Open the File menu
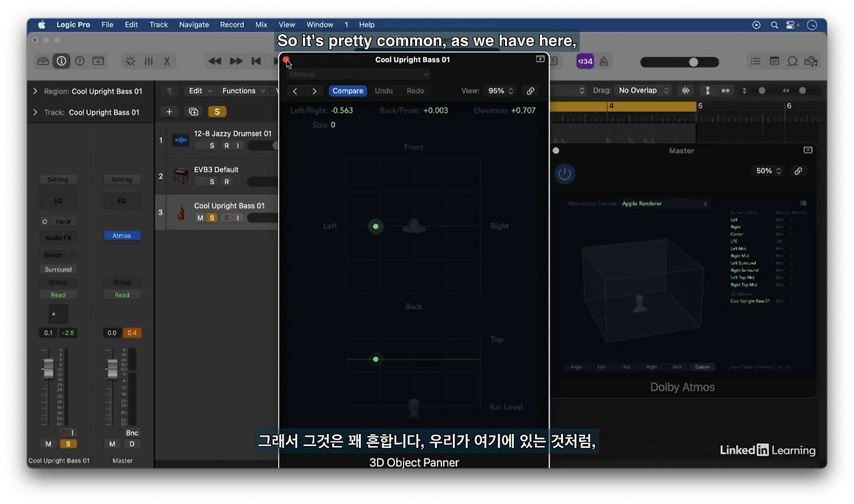854x504 pixels. [x=107, y=25]
